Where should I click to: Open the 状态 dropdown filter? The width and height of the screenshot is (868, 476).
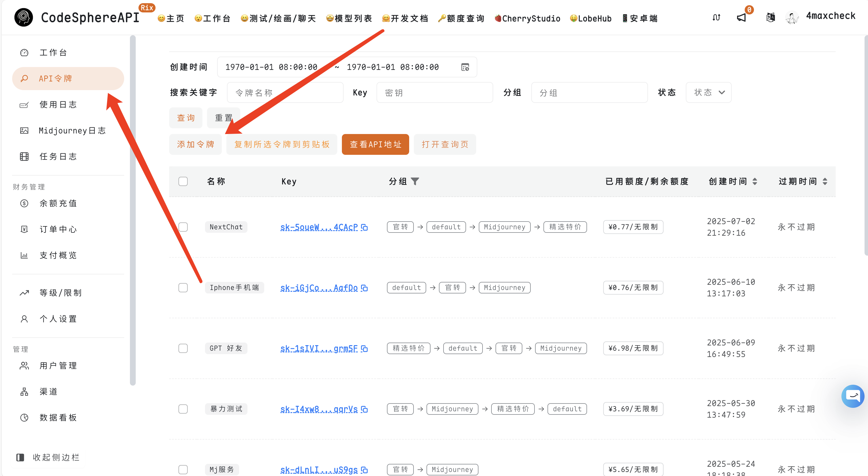coord(708,92)
